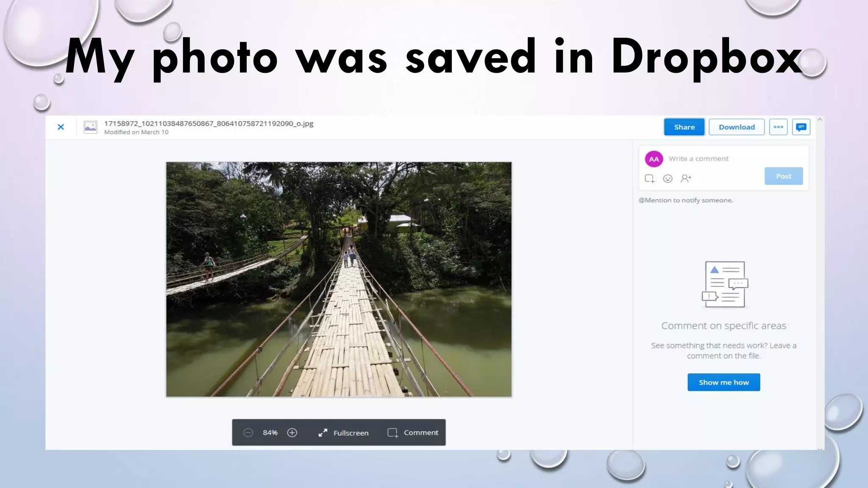Click the file name ending in _o.jpg

209,124
